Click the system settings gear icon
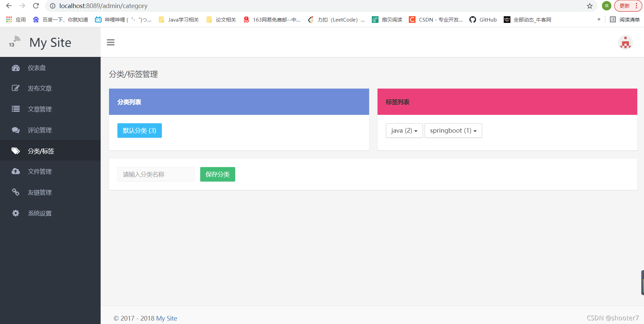Viewport: 644px width, 324px height. click(x=16, y=213)
